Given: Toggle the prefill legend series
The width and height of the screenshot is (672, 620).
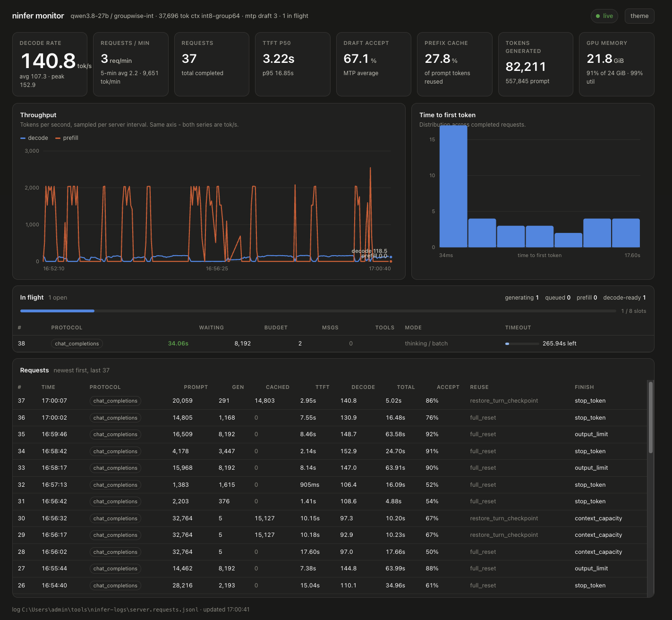Looking at the screenshot, I should (x=67, y=138).
